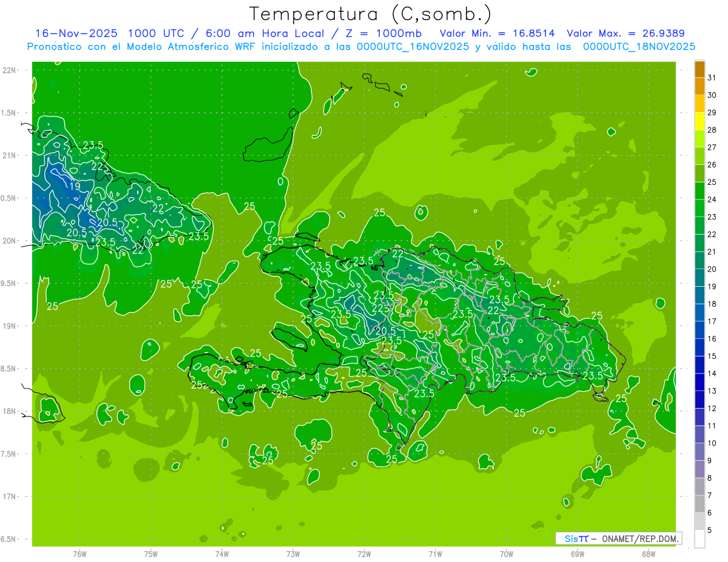Click the '0000UTC_18NOV2025' valid-until time
The image size is (728, 562).
[639, 47]
